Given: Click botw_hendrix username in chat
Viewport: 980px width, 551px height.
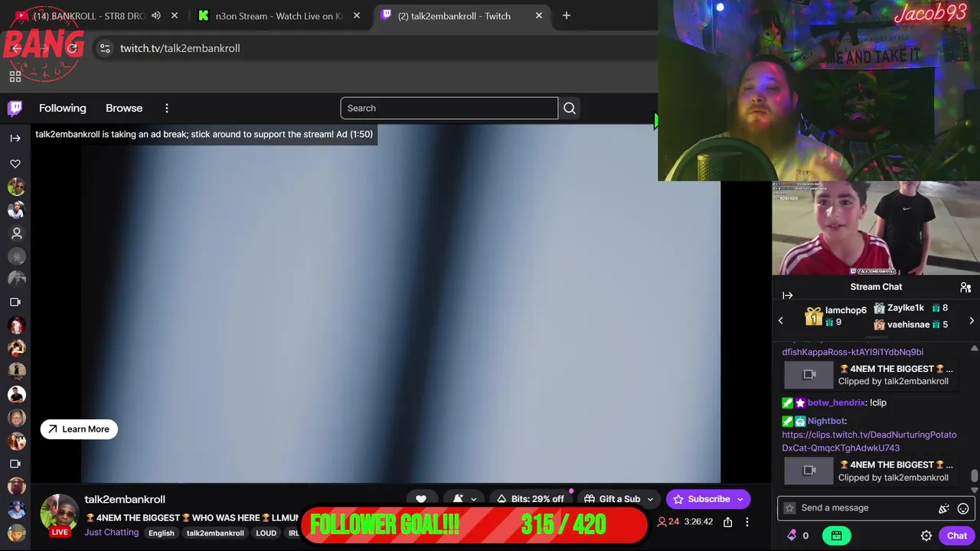Looking at the screenshot, I should (x=836, y=403).
